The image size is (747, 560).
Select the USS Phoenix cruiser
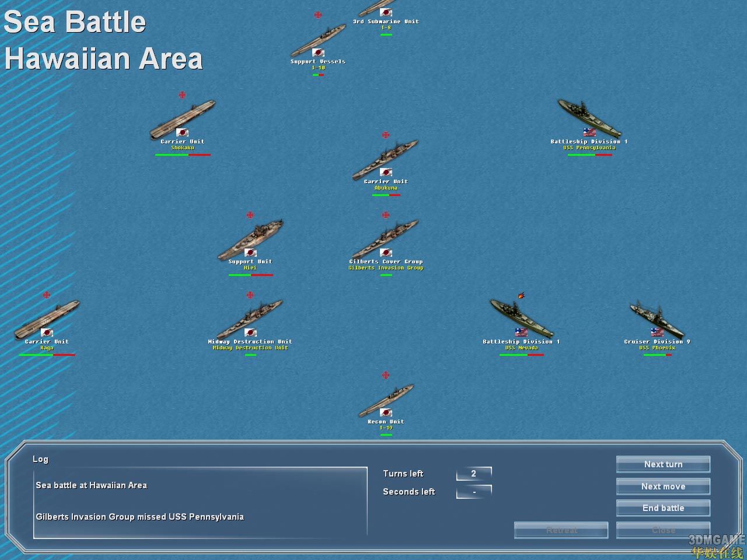point(656,317)
